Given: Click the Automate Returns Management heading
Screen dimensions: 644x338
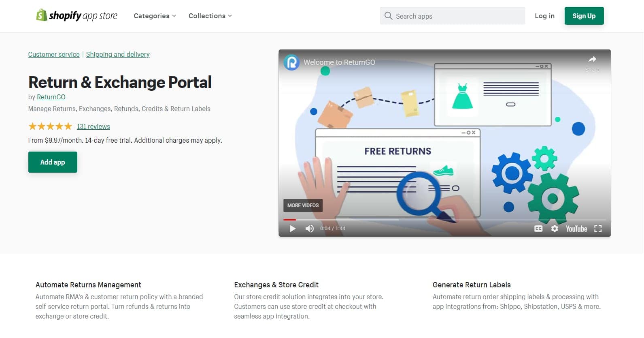Looking at the screenshot, I should click(88, 285).
